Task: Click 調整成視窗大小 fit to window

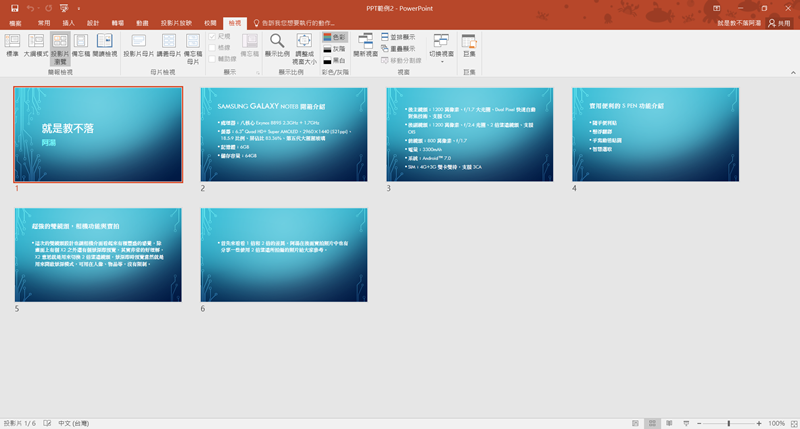Action: click(x=304, y=45)
